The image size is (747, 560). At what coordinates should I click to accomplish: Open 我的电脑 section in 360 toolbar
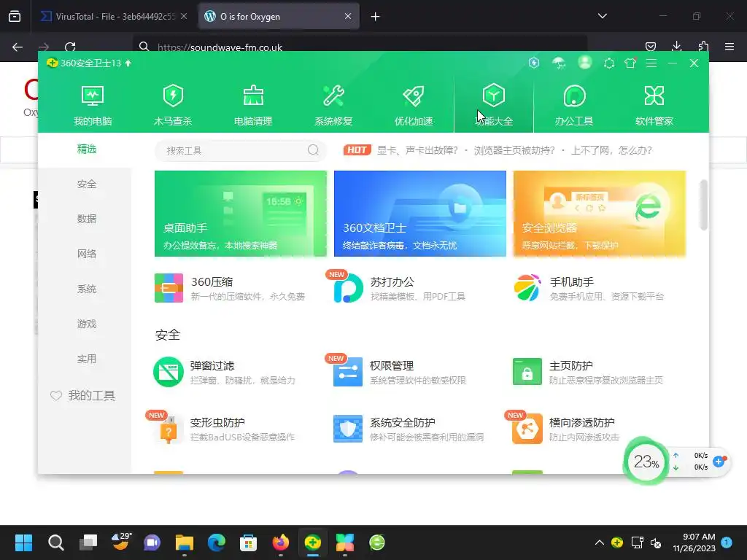[x=93, y=105]
